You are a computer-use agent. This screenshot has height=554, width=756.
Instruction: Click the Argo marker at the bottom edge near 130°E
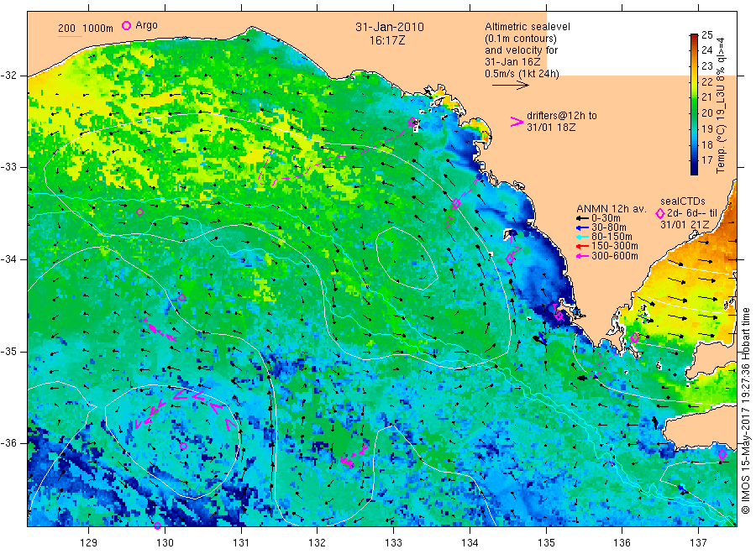pyautogui.click(x=157, y=525)
